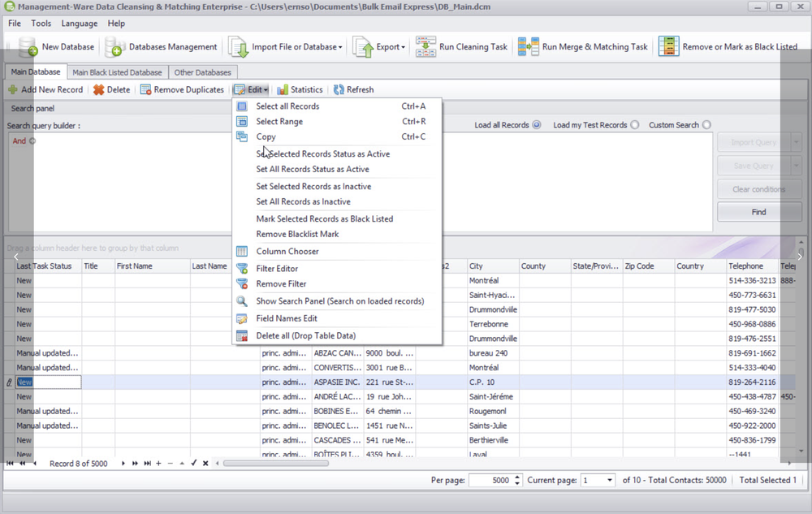Increase the Per page stepper value

click(516, 477)
